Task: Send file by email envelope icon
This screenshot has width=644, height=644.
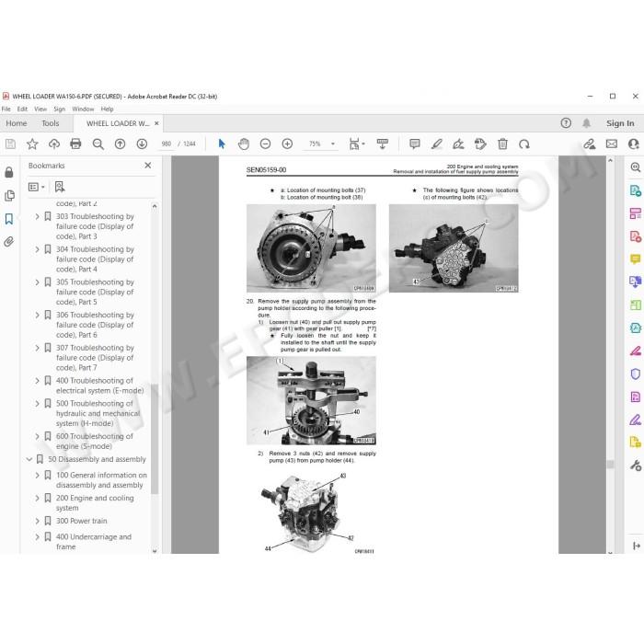Action: [x=612, y=144]
